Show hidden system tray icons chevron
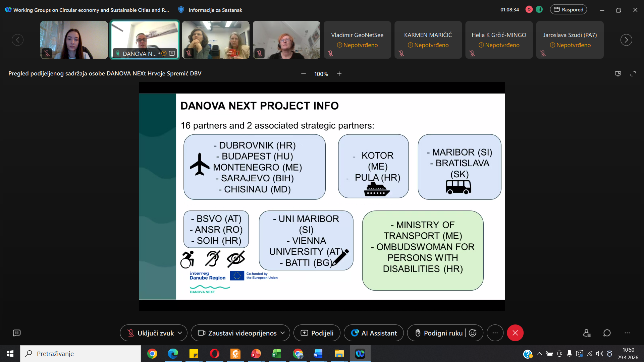Viewport: 644px width, 362px height. pyautogui.click(x=539, y=354)
